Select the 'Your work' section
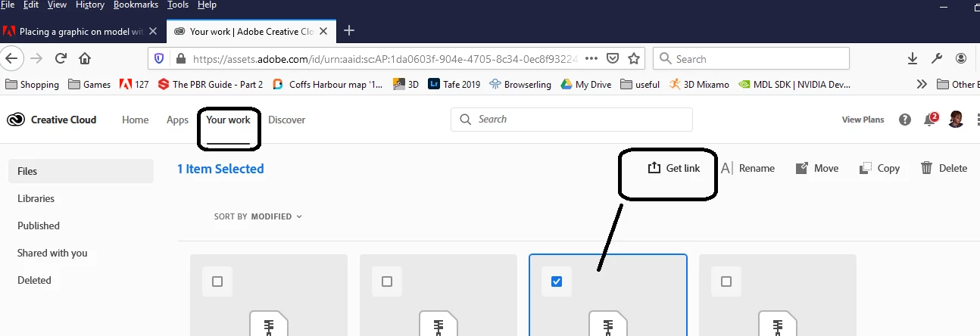Screen dimensions: 980x336 pos(228,120)
